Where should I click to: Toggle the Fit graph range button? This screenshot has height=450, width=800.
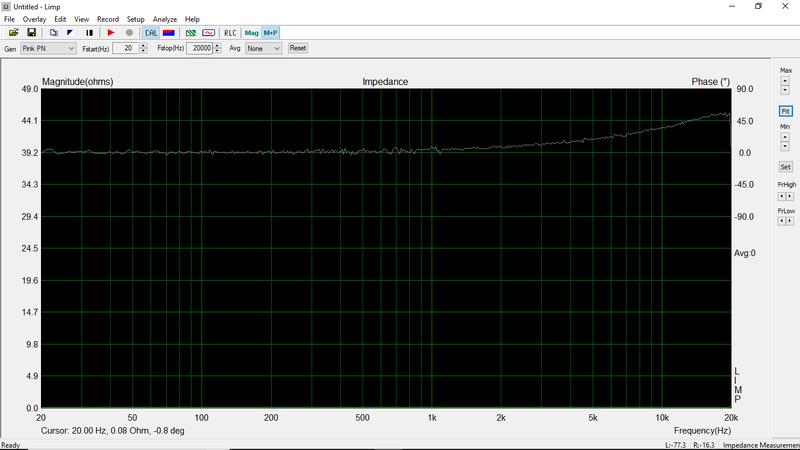point(785,111)
